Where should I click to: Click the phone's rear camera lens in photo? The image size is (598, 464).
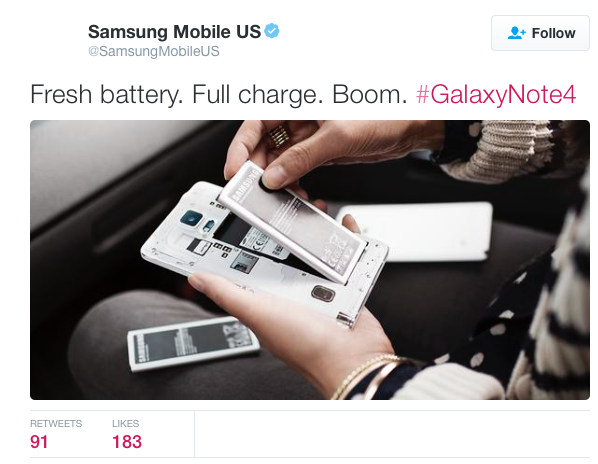(191, 218)
